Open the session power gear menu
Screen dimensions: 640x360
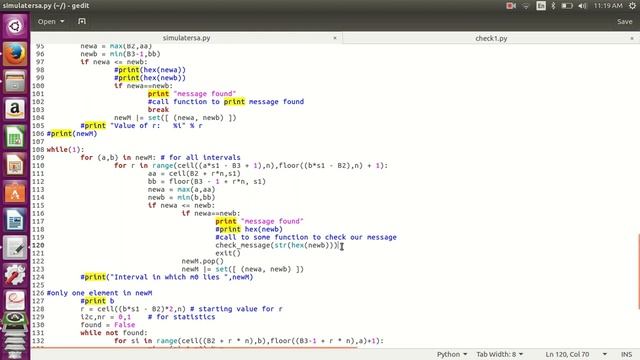632,6
